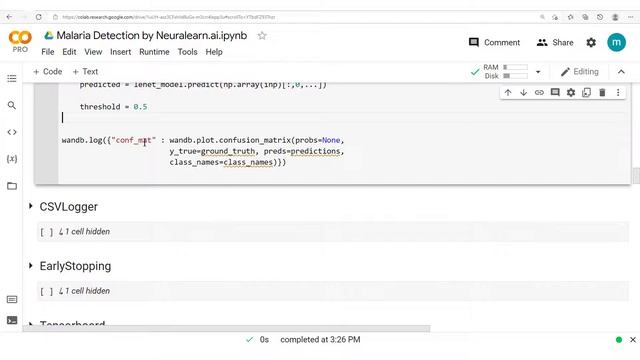Click the green connection status dot
Image resolution: width=640 pixels, height=360 pixels.
[619, 340]
